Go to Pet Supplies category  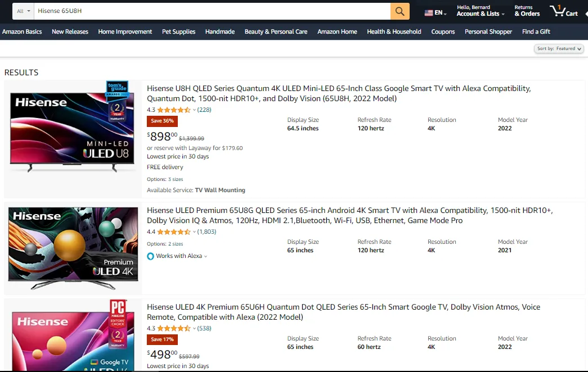178,32
